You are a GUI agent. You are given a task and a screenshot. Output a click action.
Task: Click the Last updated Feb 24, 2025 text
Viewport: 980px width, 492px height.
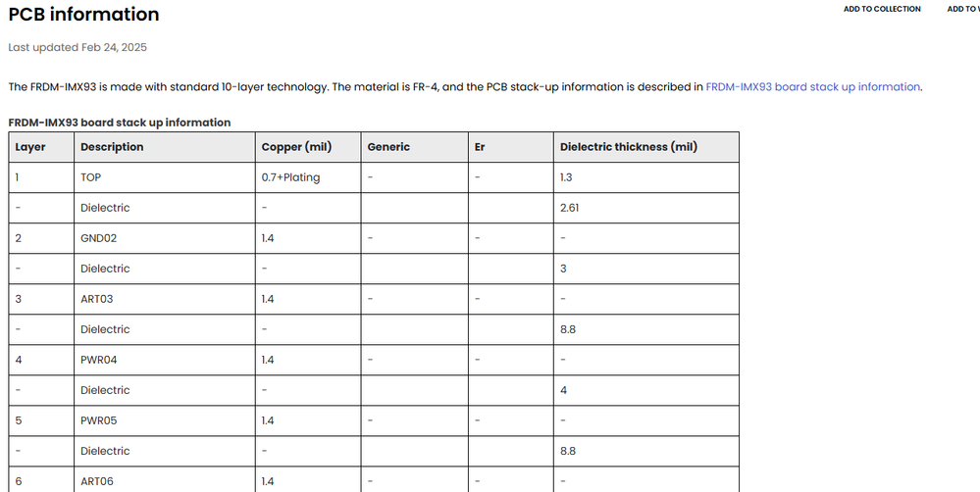[77, 47]
